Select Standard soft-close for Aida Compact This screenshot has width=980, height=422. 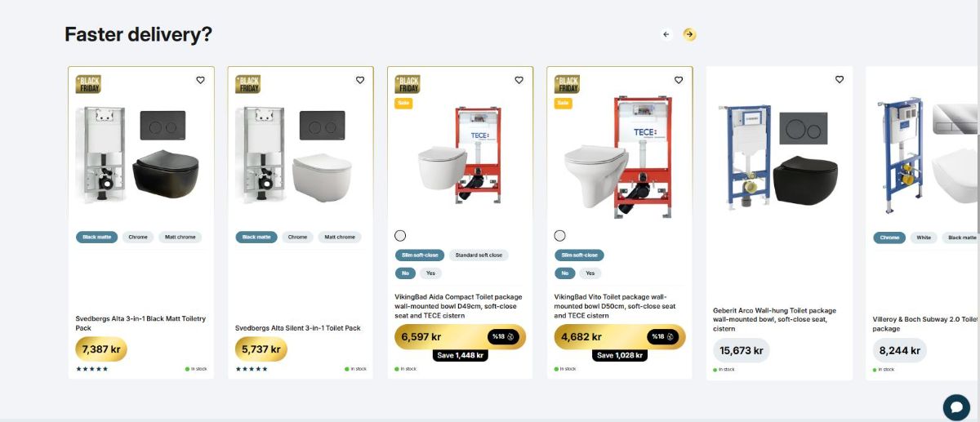point(479,255)
